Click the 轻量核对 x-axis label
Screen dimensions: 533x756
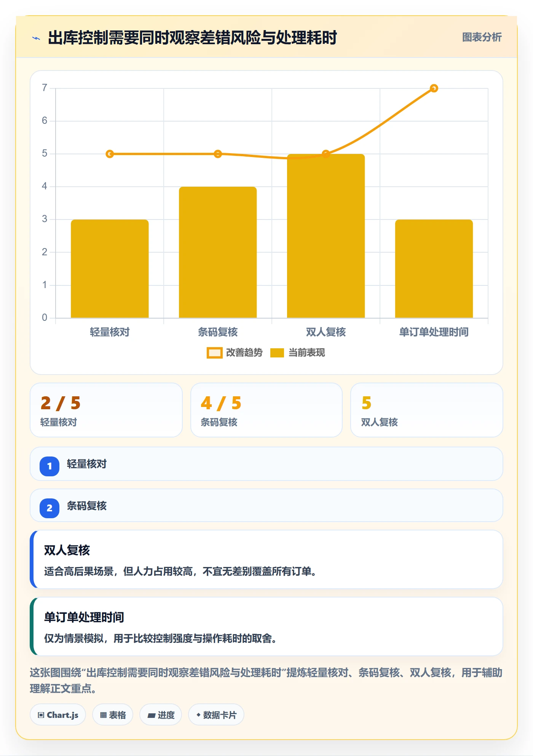click(110, 332)
